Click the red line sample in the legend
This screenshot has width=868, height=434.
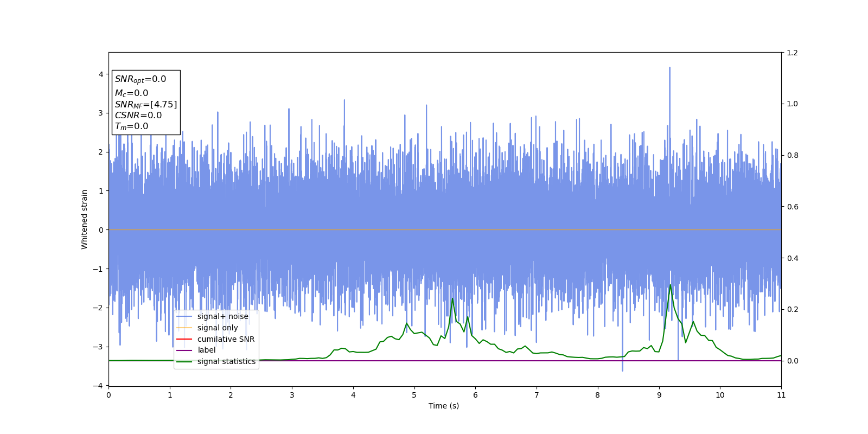point(184,339)
